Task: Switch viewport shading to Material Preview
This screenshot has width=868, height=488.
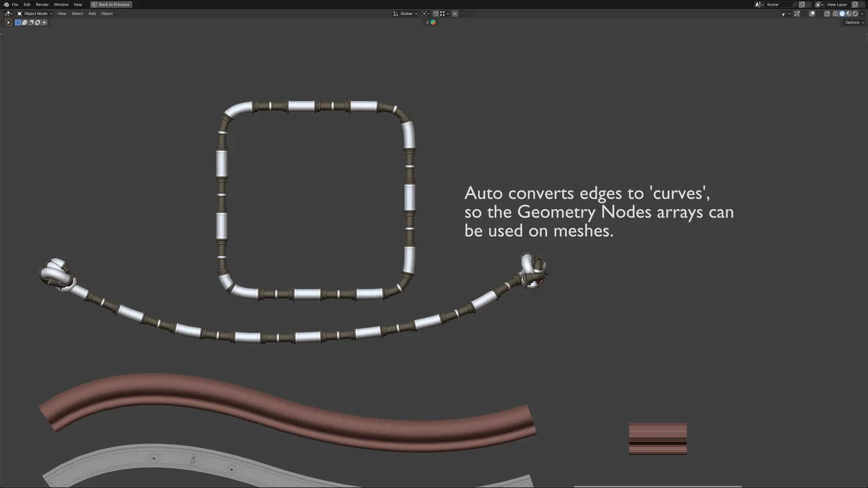Action: [x=849, y=14]
